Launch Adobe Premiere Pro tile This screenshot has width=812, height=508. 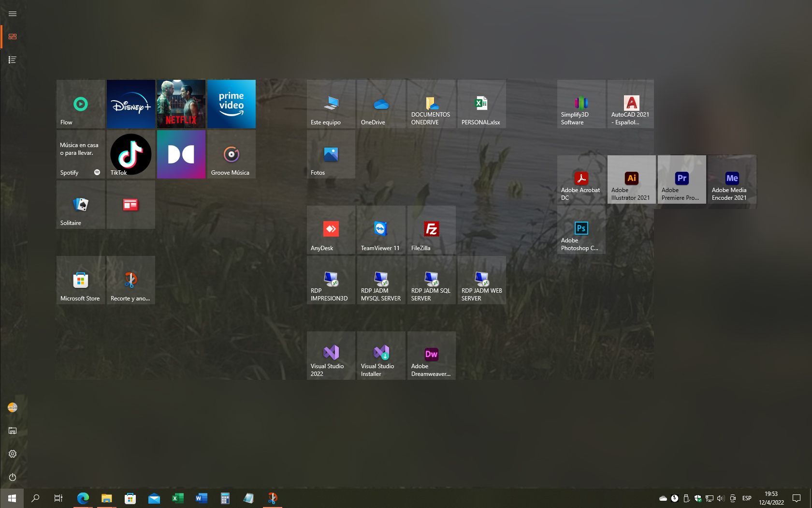681,179
